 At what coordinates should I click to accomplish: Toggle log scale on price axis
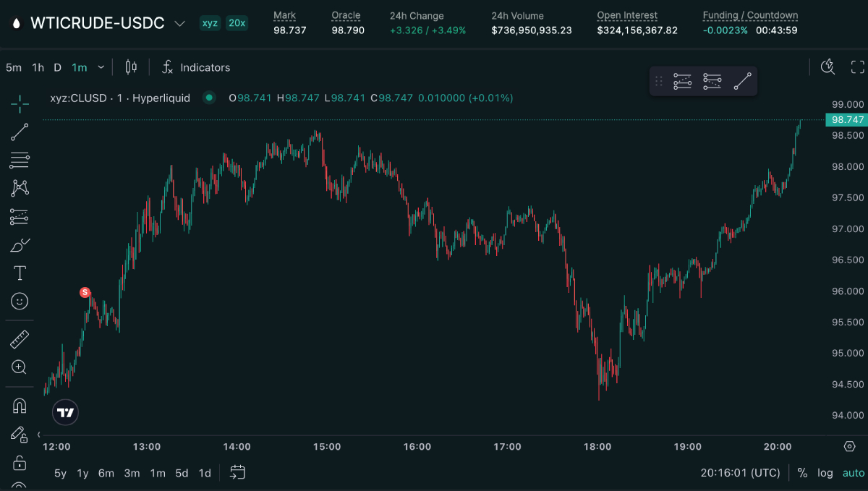(825, 473)
